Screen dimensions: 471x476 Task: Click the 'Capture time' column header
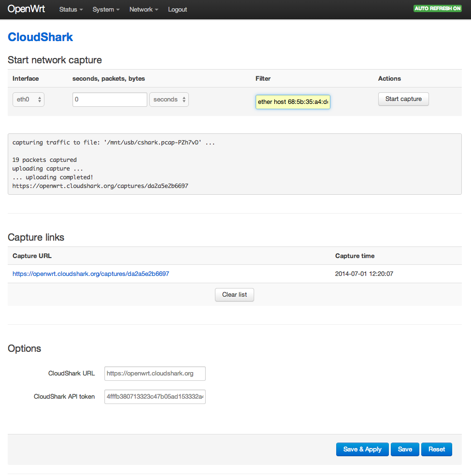point(355,256)
